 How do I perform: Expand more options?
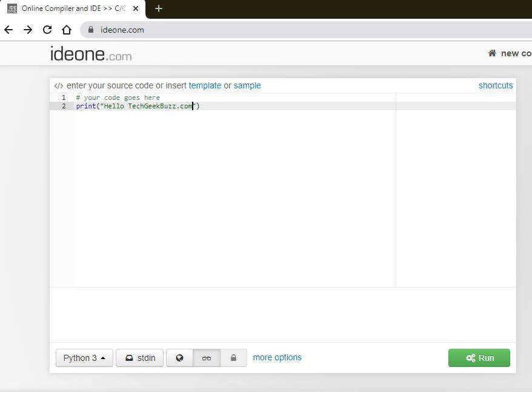tap(277, 357)
